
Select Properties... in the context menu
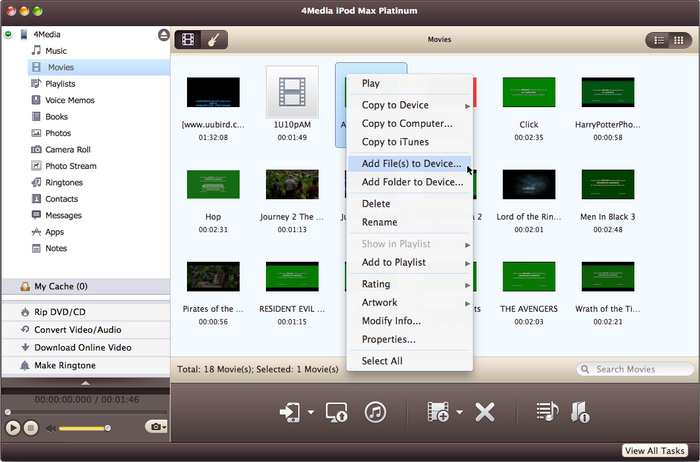388,340
